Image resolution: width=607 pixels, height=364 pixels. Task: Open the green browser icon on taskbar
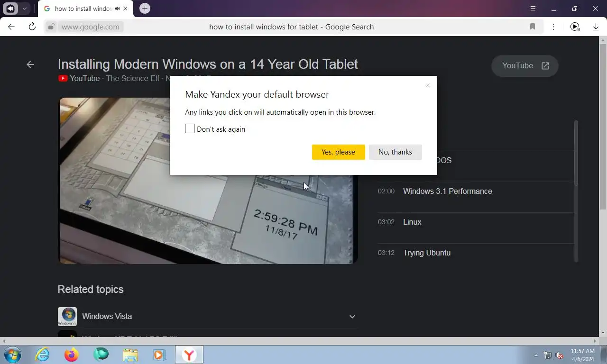pos(101,355)
